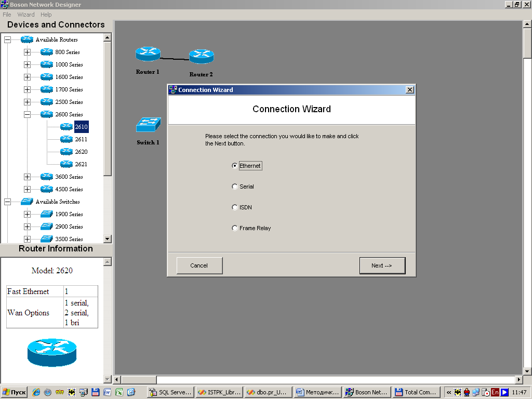Click the 1000 Series router icon

pyautogui.click(x=46, y=64)
